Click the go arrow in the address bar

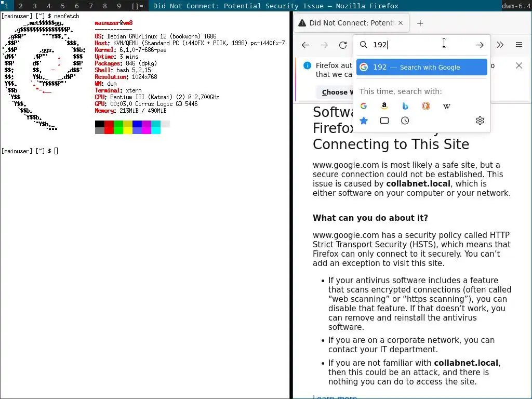480,45
